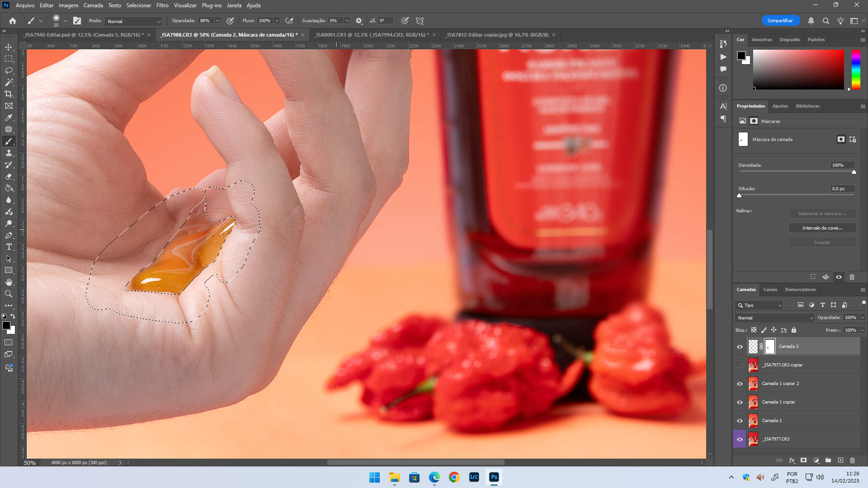The width and height of the screenshot is (868, 488).
Task: Select the Clone Stamp tool
Action: 9,153
